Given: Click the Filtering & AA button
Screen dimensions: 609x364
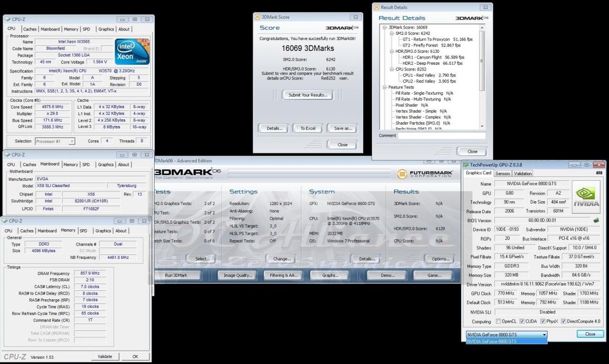Looking at the screenshot, I should (283, 275).
